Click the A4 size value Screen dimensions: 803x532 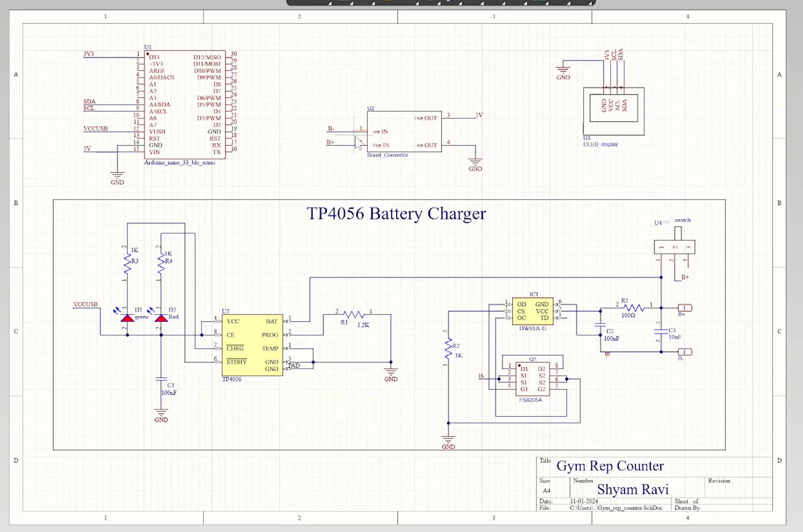coord(546,491)
